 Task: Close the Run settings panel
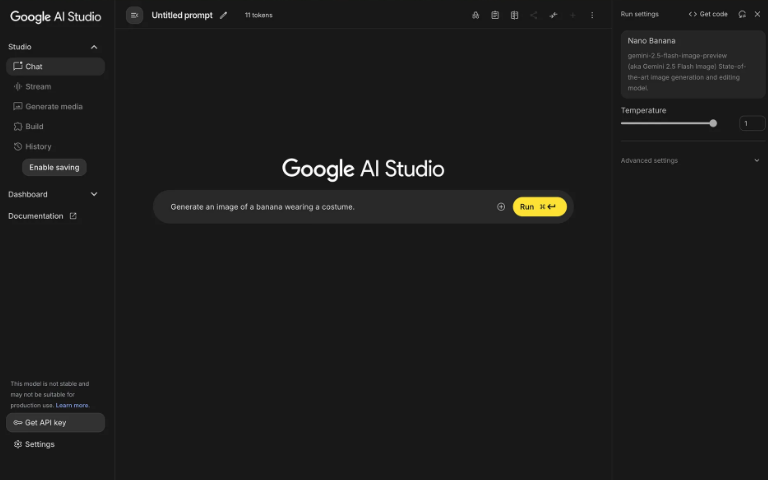click(757, 14)
